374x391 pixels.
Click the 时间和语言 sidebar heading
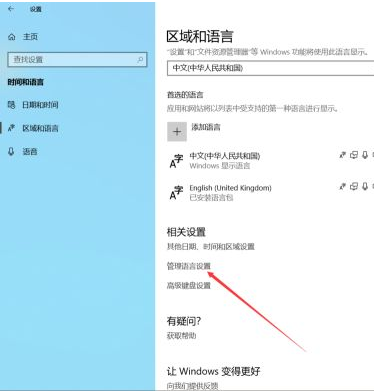click(26, 82)
